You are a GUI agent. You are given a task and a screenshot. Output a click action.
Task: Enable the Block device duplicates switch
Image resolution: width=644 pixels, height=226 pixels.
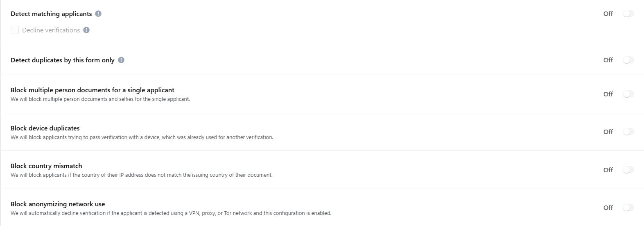point(628,132)
